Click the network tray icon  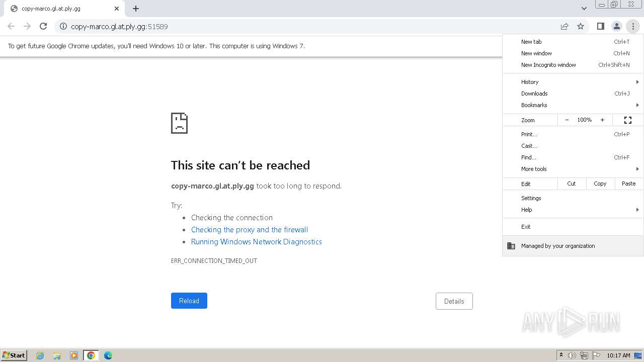click(584, 355)
